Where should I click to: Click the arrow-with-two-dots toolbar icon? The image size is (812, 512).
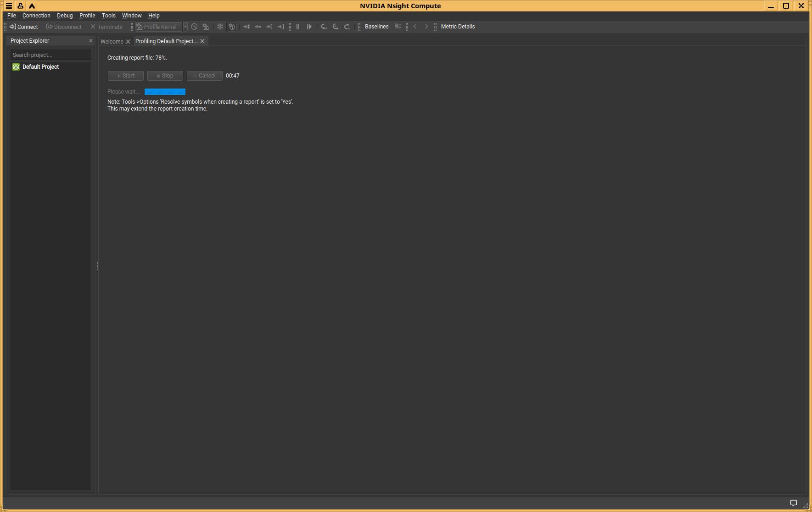click(x=246, y=27)
